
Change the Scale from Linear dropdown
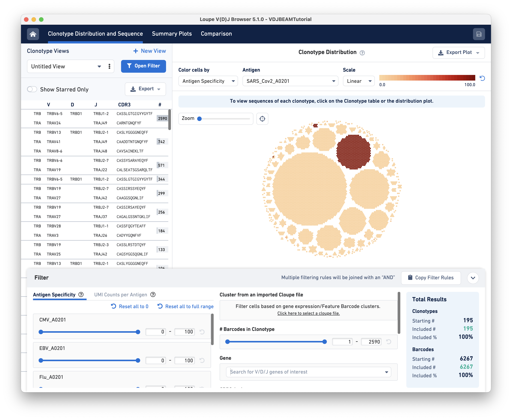click(358, 81)
